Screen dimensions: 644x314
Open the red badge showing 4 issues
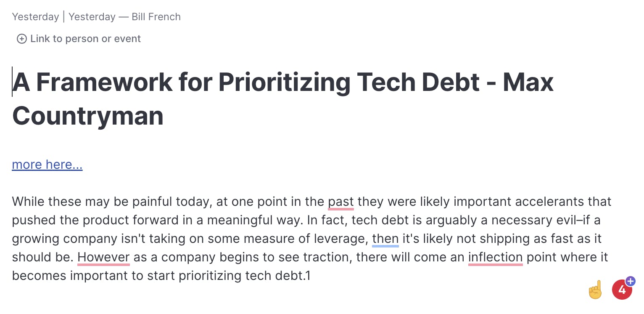click(621, 290)
